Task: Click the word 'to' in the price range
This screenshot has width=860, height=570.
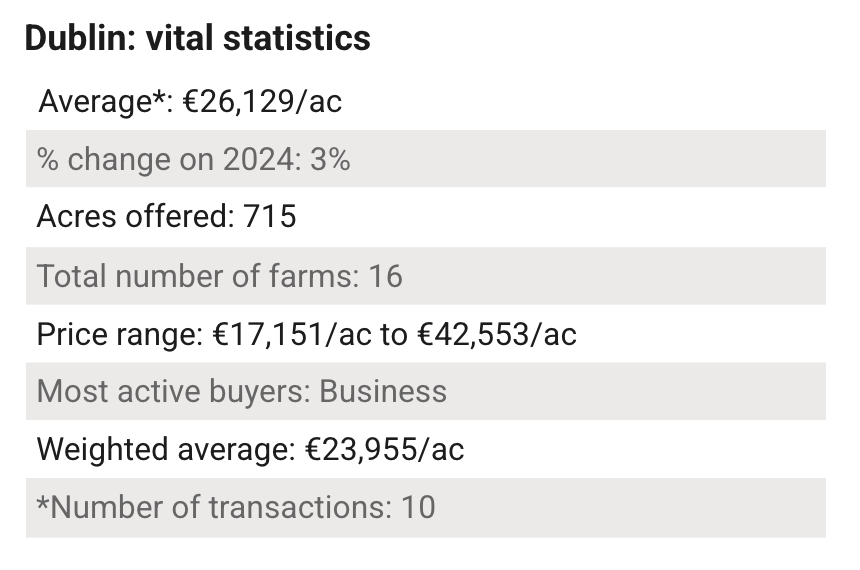Action: pos(392,333)
